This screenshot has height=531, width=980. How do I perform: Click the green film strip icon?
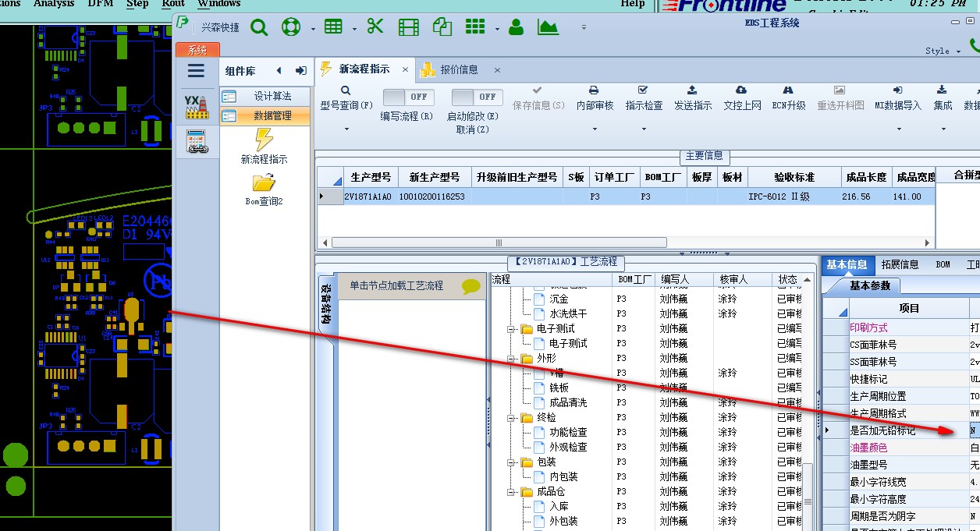point(409,27)
